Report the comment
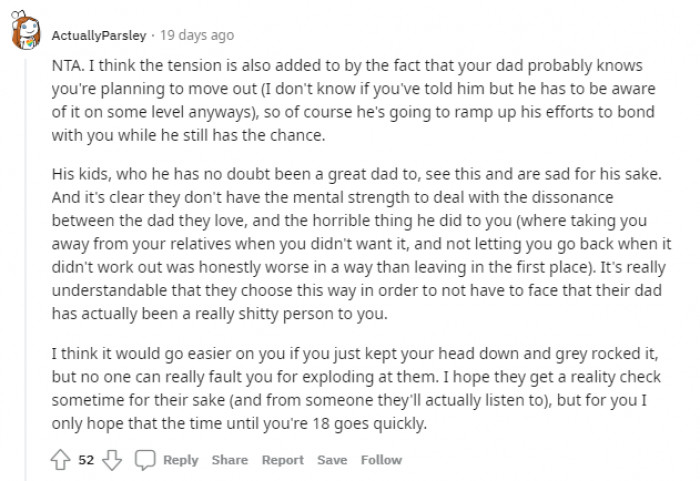The width and height of the screenshot is (700, 481). 282,460
